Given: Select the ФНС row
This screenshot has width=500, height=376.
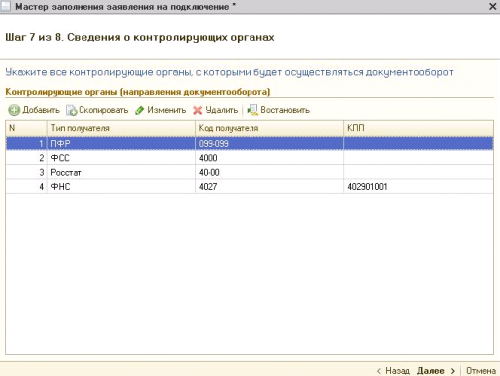Looking at the screenshot, I should coord(249,187).
